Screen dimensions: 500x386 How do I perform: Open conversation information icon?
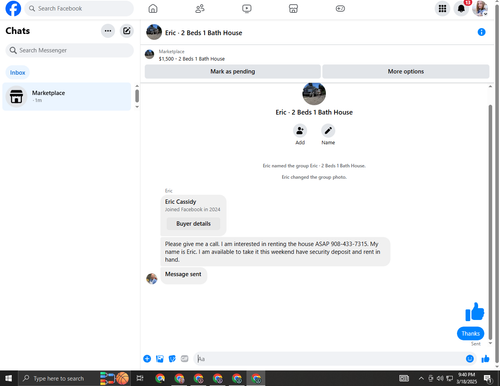pos(481,32)
